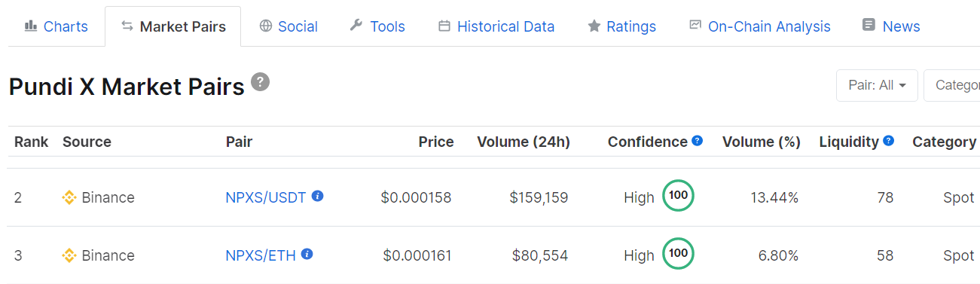Image resolution: width=980 pixels, height=284 pixels.
Task: Sort by the Rank column header
Action: [31, 142]
